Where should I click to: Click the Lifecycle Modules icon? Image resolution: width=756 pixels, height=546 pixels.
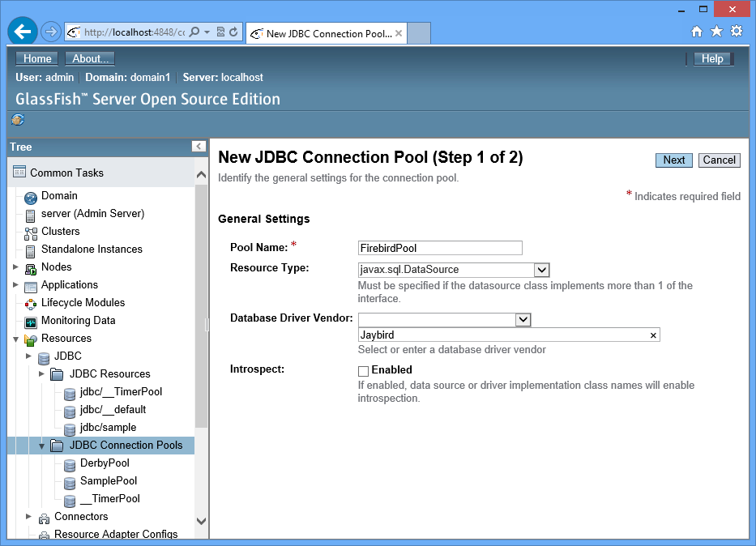click(30, 305)
